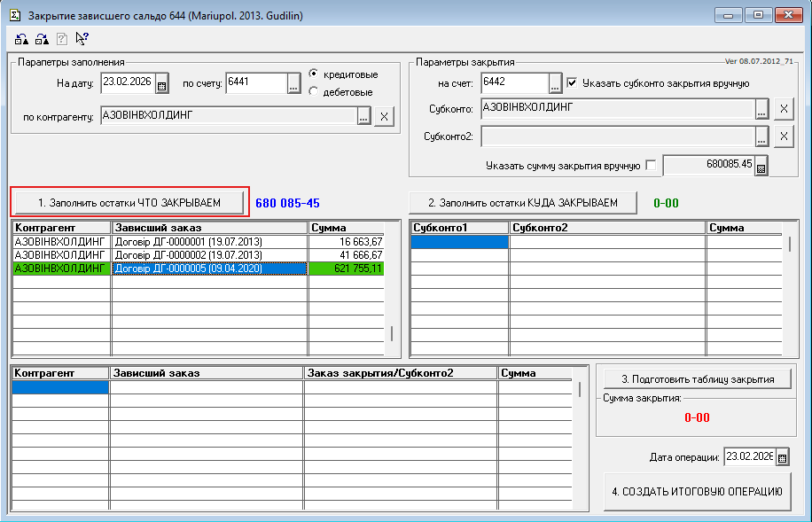Enable 'Указать сумму закрытия вручную' checkbox
Image resolution: width=812 pixels, height=522 pixels.
point(652,165)
